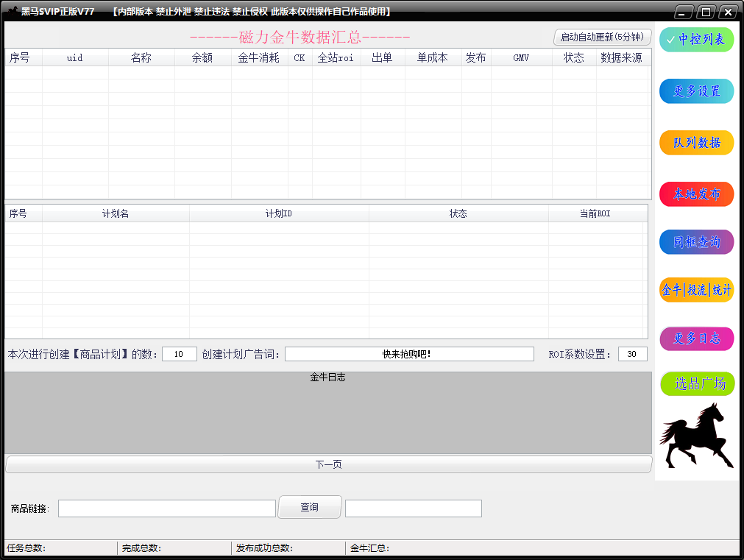Open the 队列数据 view

coord(695,142)
